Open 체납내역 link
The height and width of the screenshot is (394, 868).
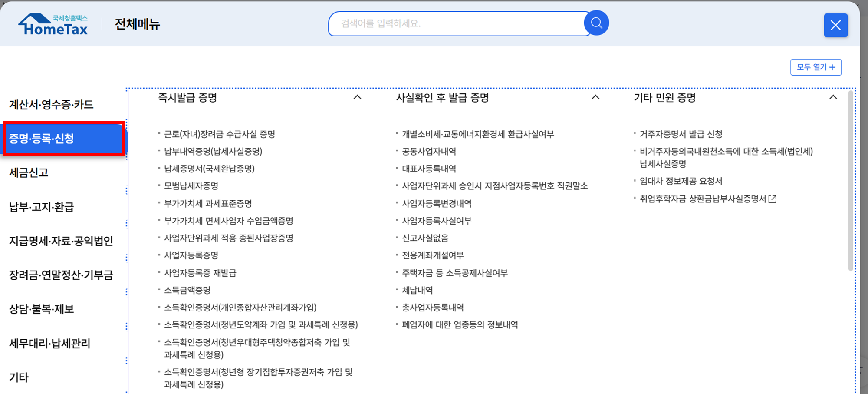point(417,290)
